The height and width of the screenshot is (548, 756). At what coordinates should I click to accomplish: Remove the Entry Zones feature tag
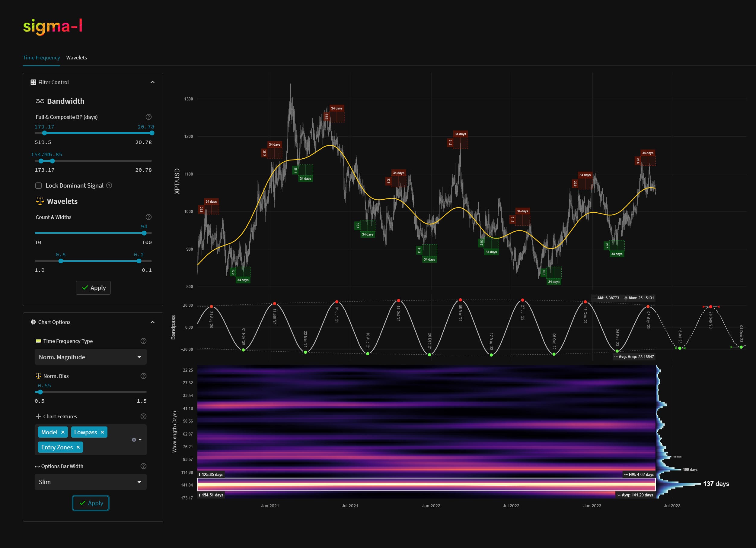[x=78, y=447]
